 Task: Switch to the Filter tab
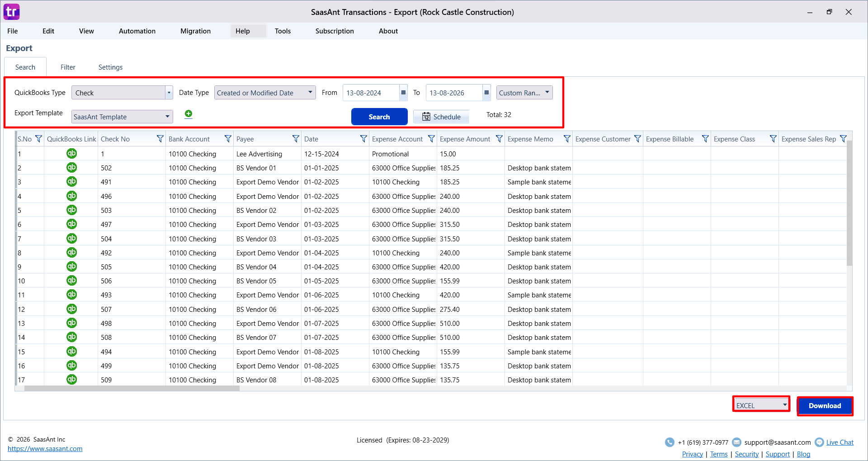68,67
